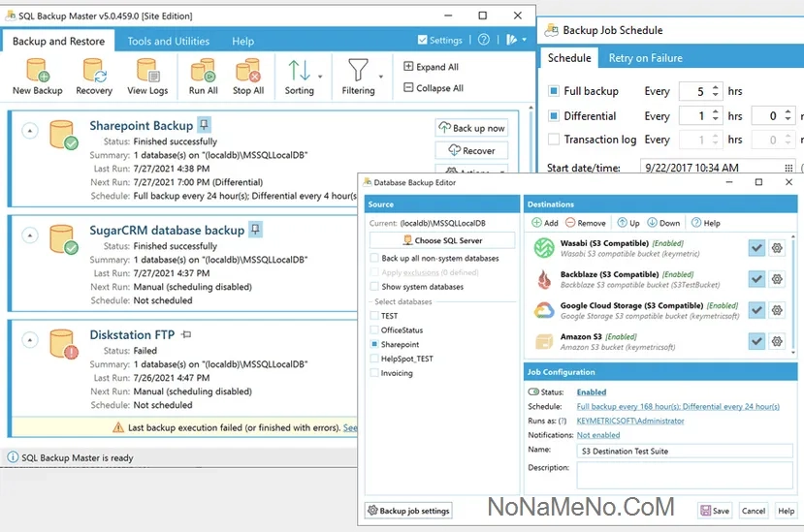This screenshot has height=532, width=804.
Task: Click the Add destination button
Action: click(545, 223)
